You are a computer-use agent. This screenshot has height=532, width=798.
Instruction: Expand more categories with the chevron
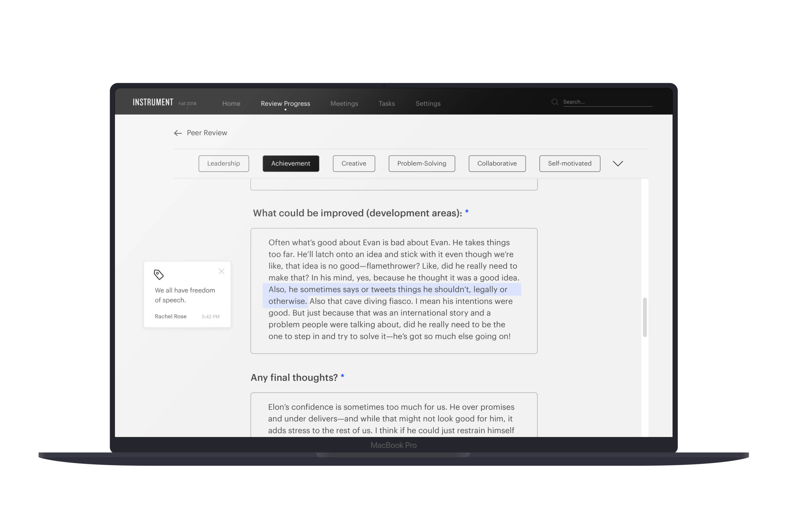(x=618, y=164)
